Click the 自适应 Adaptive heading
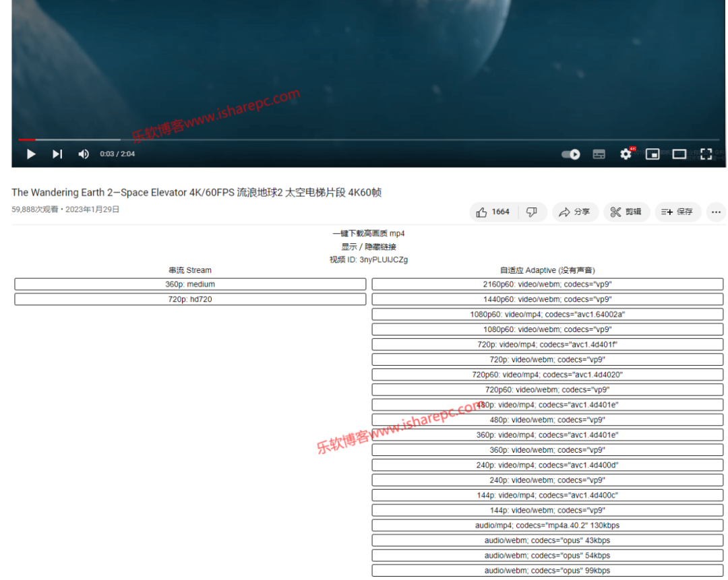 tap(547, 271)
